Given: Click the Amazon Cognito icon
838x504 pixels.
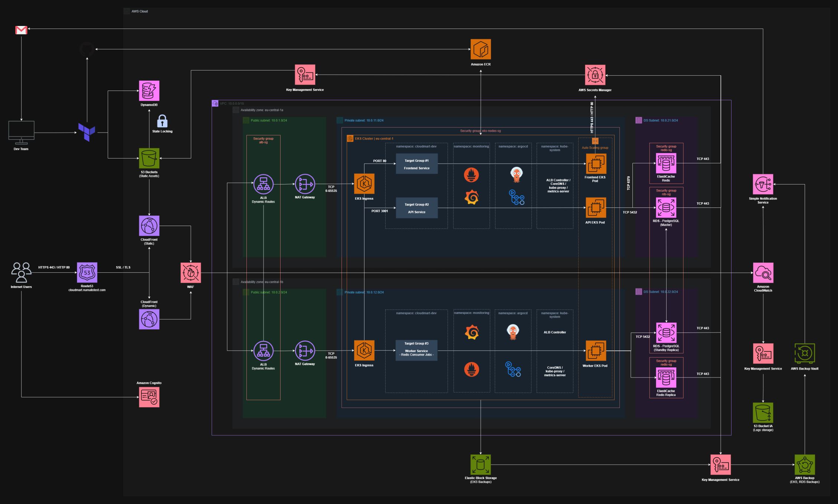Looking at the screenshot, I should click(149, 397).
